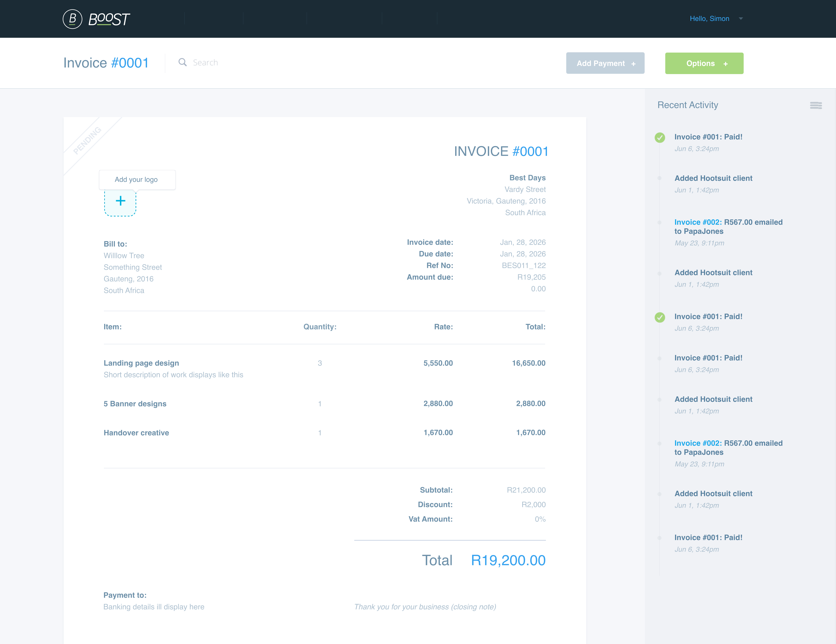Expand the Options menu

(x=704, y=63)
